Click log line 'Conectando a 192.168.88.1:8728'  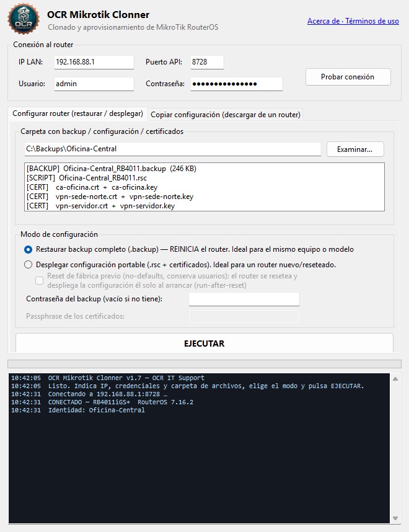tap(89, 394)
